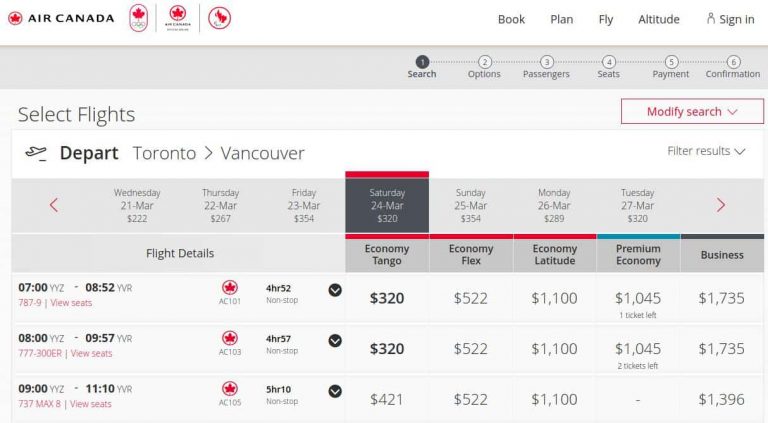Click the Canadian Olympic team emblem
The image size is (768, 423).
click(139, 18)
